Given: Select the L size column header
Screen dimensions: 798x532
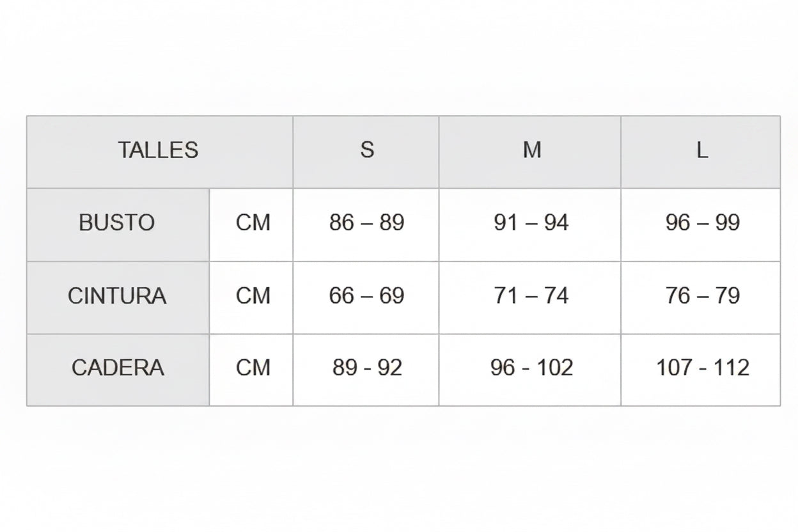Looking at the screenshot, I should click(701, 152).
